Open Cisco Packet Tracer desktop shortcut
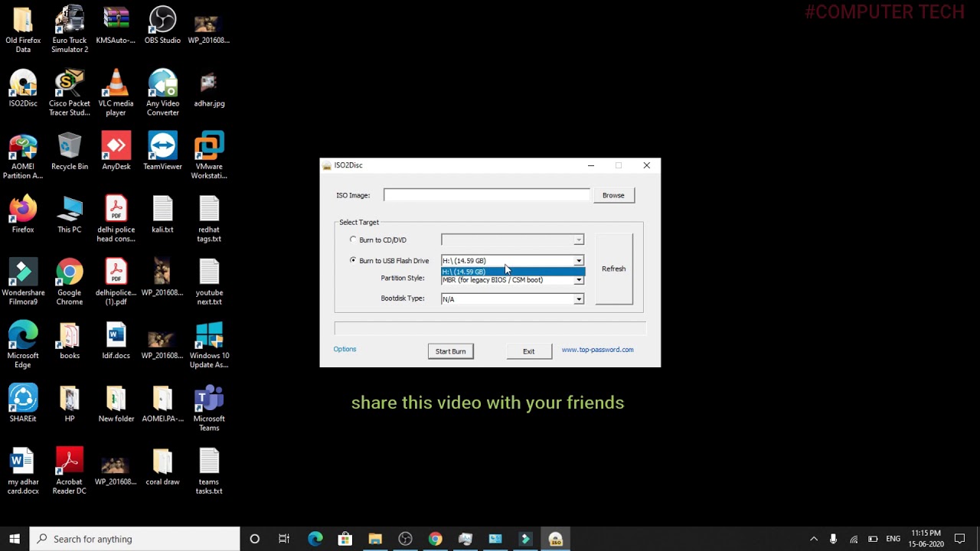980x551 pixels. pos(70,93)
